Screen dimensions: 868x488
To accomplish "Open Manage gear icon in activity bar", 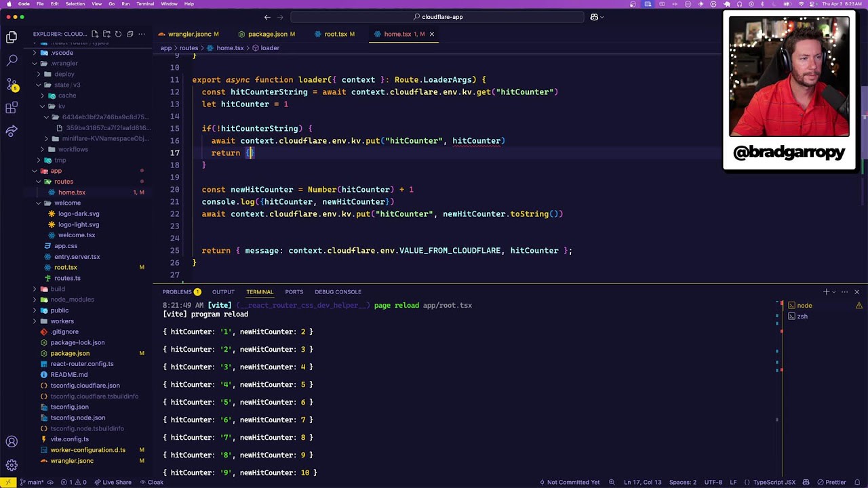I will [x=12, y=465].
